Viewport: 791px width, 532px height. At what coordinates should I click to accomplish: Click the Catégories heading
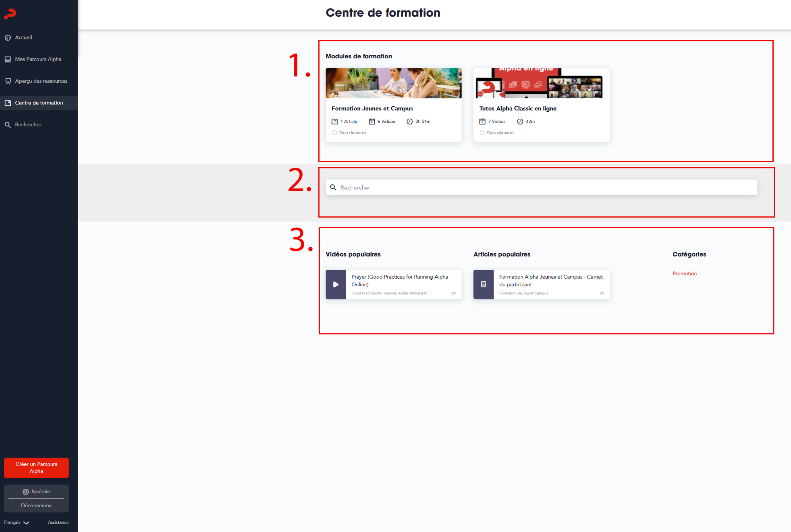689,254
